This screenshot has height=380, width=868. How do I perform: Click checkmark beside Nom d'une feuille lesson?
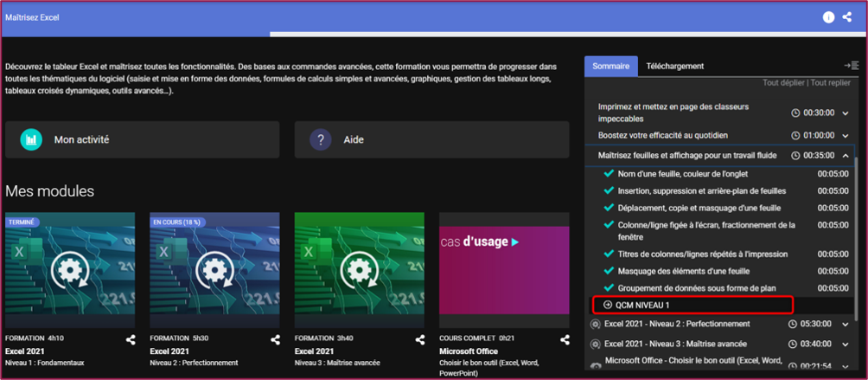tap(609, 173)
